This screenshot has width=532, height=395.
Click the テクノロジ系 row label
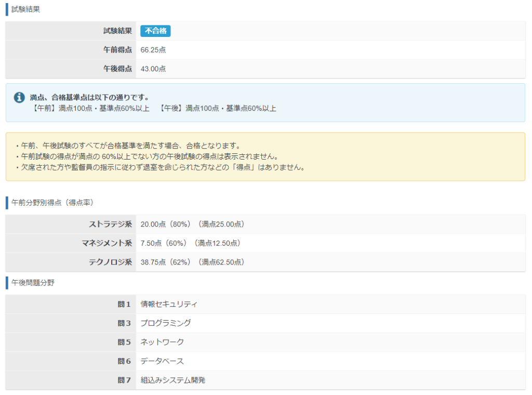pyautogui.click(x=111, y=262)
